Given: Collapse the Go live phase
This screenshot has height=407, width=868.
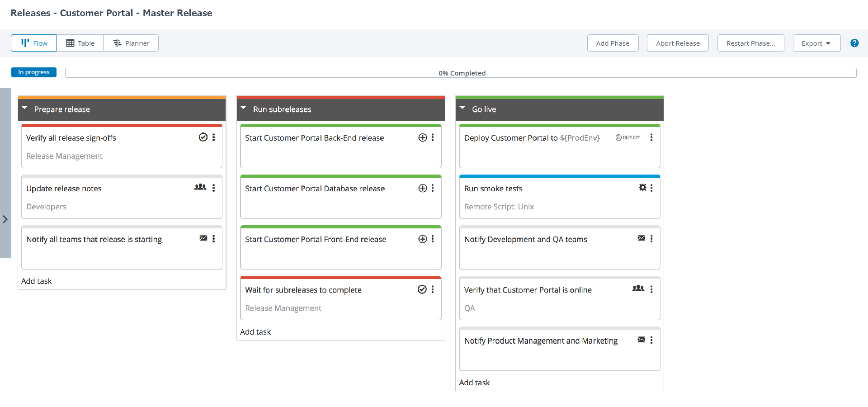Looking at the screenshot, I should click(462, 109).
